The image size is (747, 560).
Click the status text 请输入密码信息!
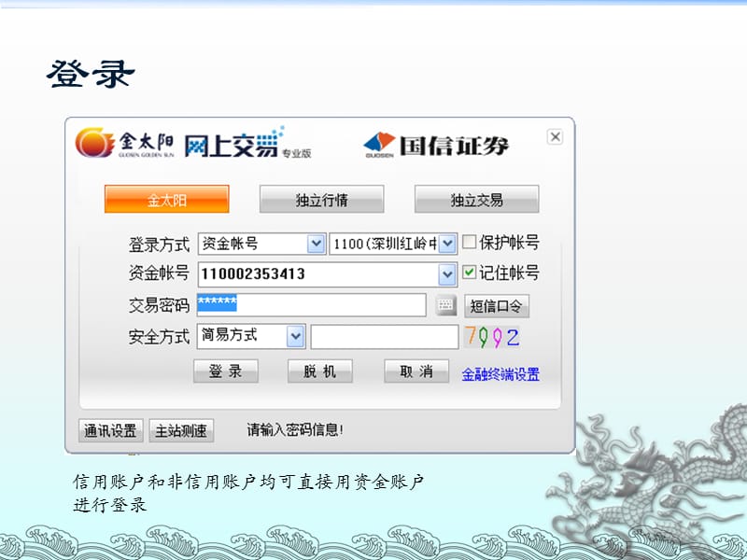pos(295,430)
